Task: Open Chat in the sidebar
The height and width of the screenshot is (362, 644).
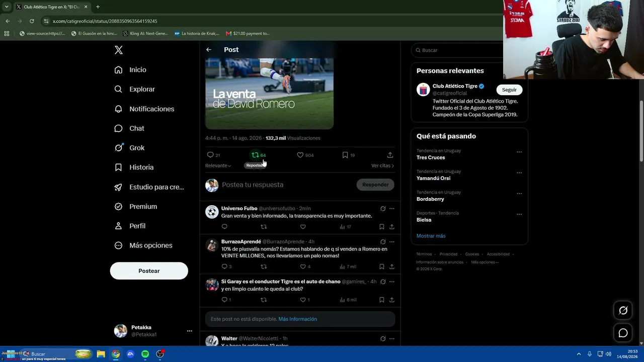Action: (129, 128)
